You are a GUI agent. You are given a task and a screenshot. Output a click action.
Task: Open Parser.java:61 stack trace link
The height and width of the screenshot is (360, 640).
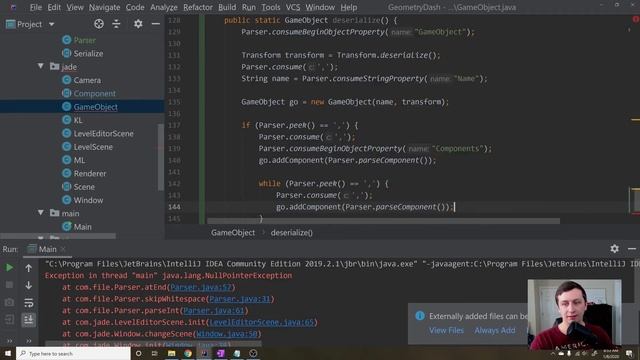(213, 311)
